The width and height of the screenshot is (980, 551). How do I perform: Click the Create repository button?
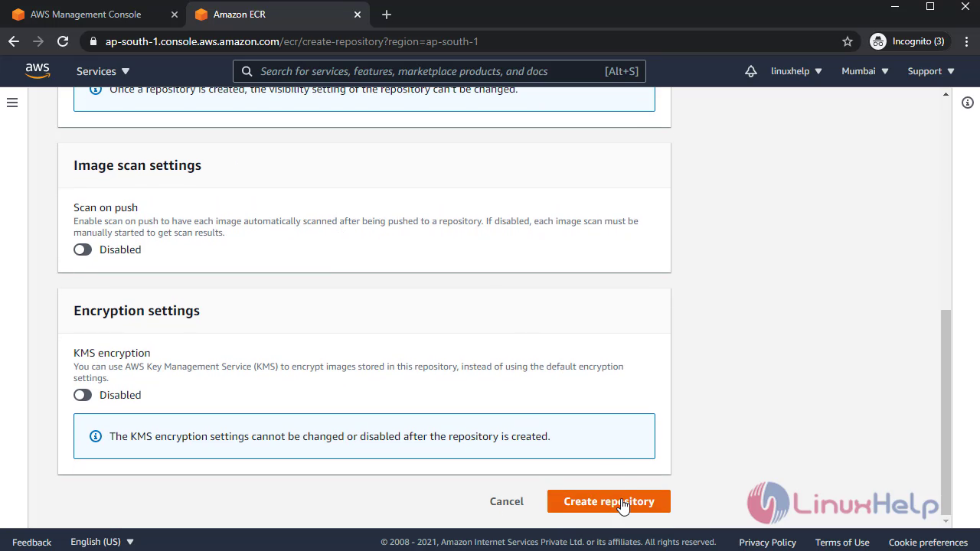point(609,501)
